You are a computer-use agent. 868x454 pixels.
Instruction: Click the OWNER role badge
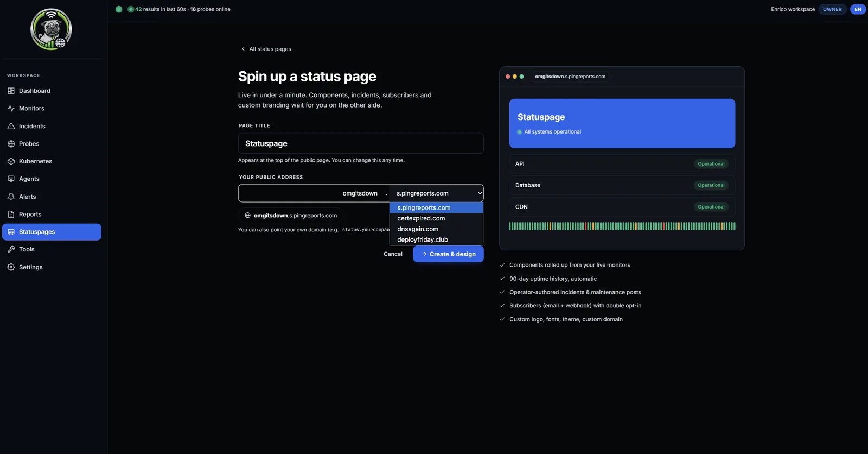tap(832, 9)
